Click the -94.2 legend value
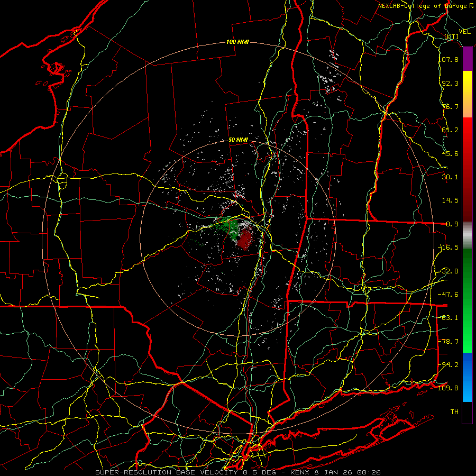476x476 pixels. pyautogui.click(x=448, y=364)
